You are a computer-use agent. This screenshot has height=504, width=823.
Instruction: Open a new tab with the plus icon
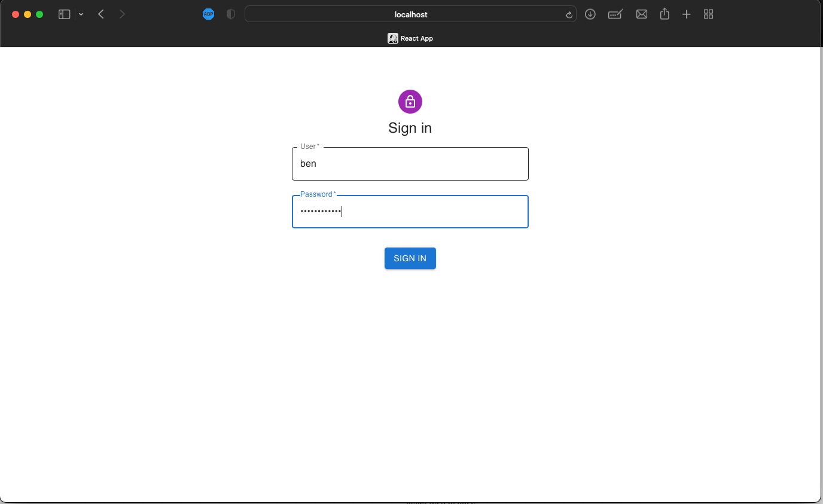[x=687, y=14]
